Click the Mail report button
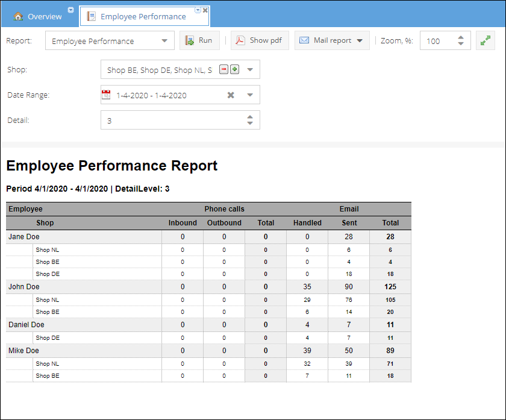The image size is (506, 420). coord(332,40)
